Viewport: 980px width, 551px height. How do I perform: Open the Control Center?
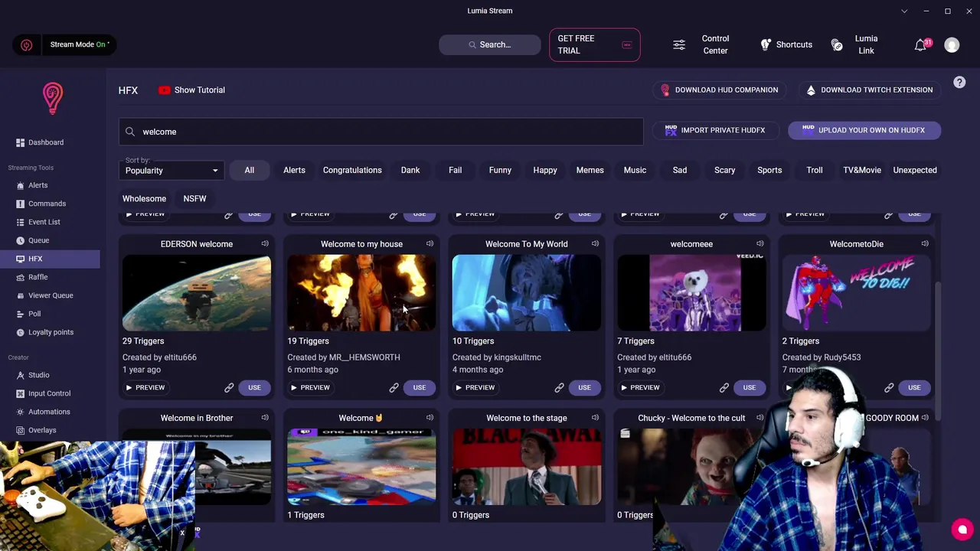[701, 44]
